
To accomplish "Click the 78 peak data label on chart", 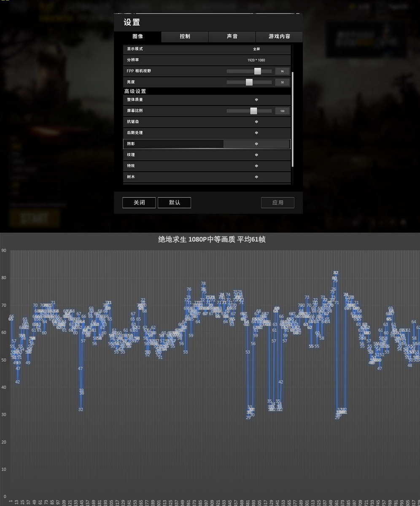I will [203, 284].
